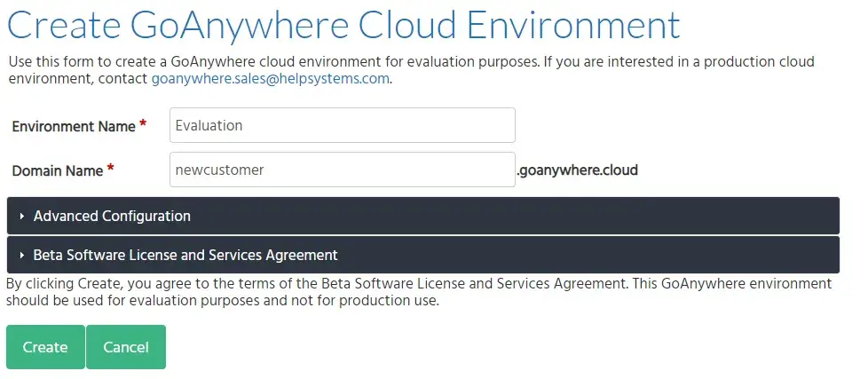868x379 pixels.
Task: Click the Domain Name label
Action: point(58,170)
